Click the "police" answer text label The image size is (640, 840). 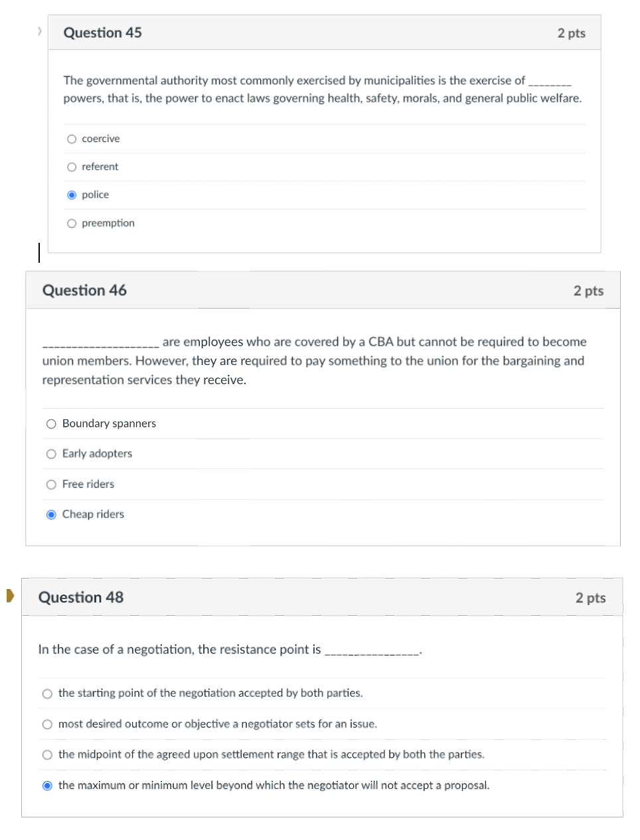click(x=94, y=194)
